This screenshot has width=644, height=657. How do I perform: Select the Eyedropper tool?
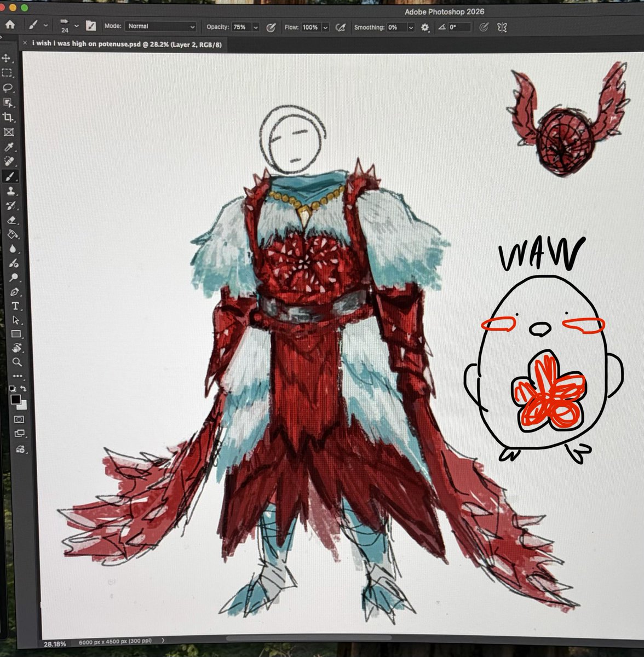click(9, 147)
